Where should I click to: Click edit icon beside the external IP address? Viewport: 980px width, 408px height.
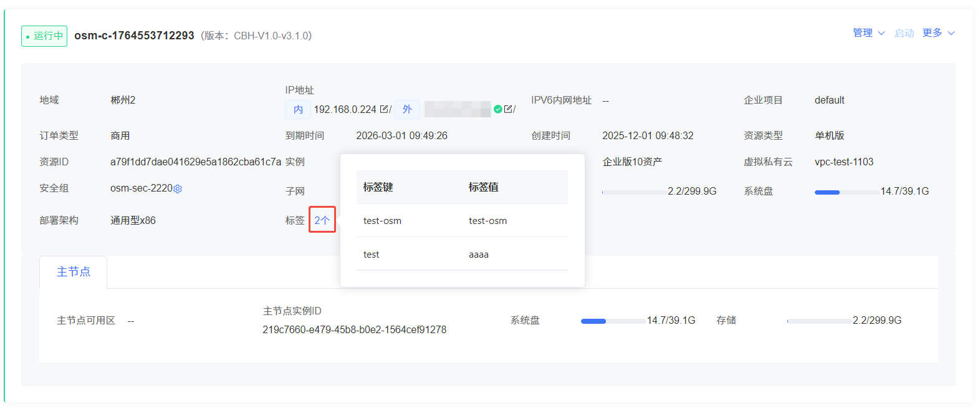click(x=509, y=109)
